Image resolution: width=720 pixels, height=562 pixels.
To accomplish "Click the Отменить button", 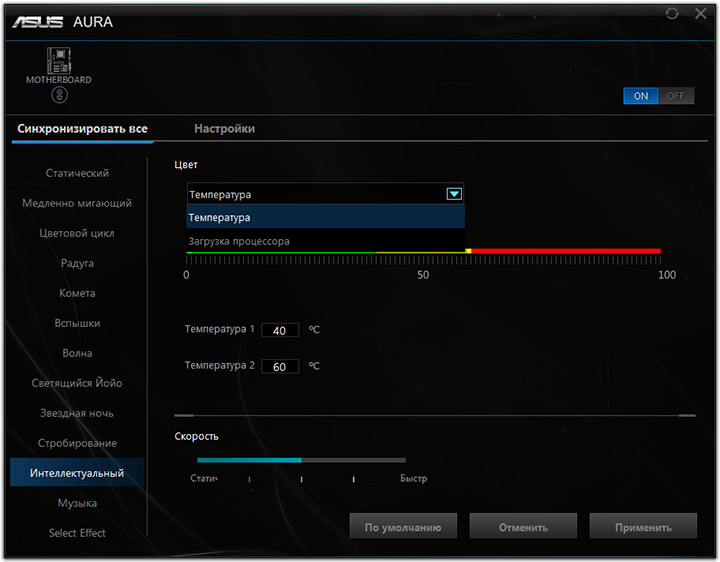I will [523, 527].
